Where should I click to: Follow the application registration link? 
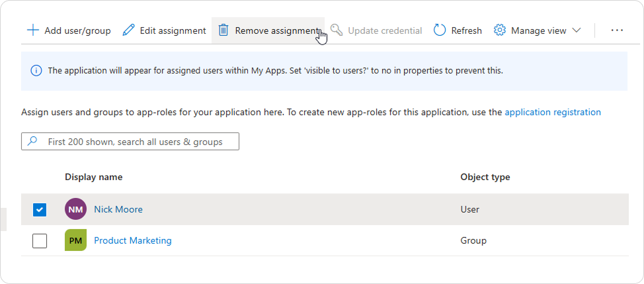553,112
